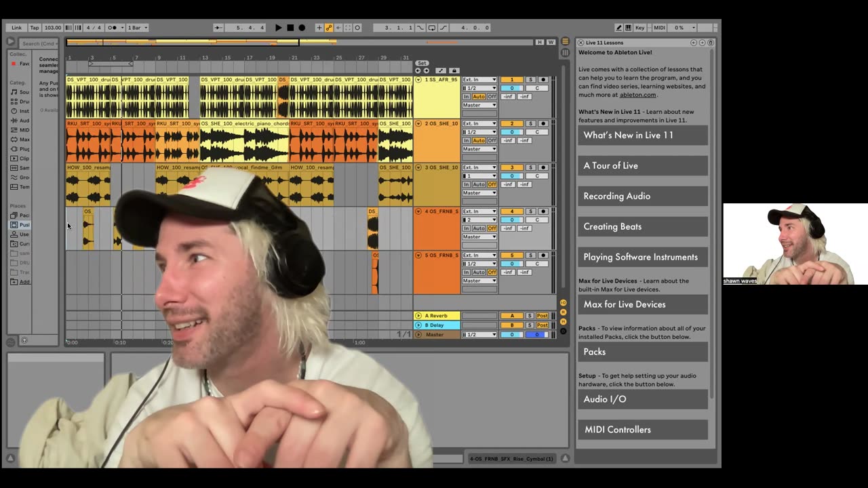
Task: Click the MIDI Arrangement Overdub plus icon
Action: (319, 28)
